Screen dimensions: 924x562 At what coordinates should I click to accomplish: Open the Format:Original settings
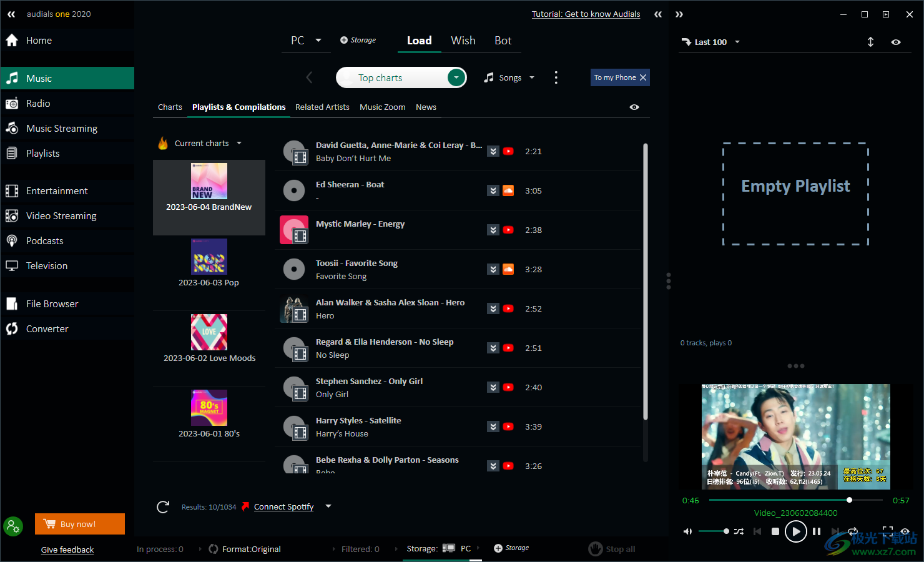click(x=245, y=549)
